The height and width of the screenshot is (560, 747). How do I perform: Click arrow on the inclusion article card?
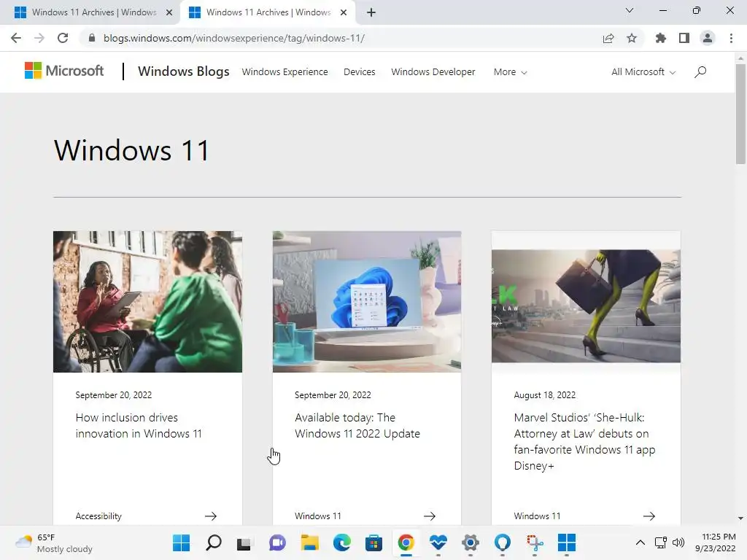coord(211,516)
